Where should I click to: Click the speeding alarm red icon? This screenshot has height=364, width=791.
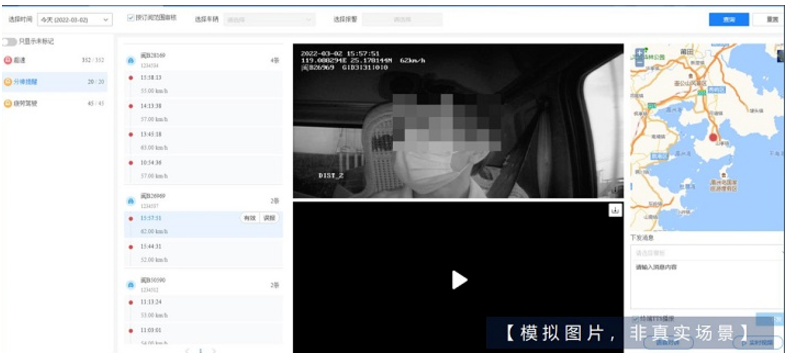click(x=8, y=60)
